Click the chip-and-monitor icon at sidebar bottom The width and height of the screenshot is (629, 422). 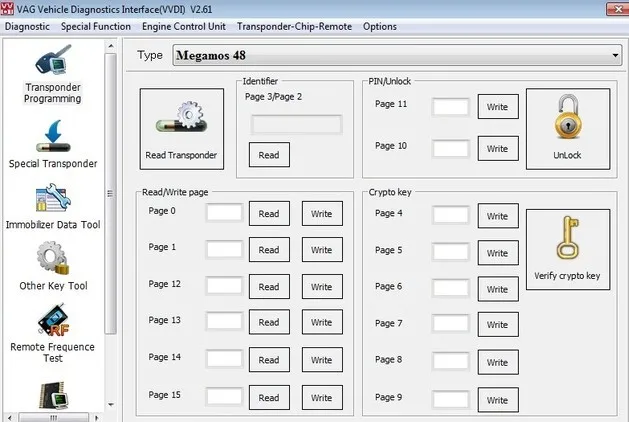click(54, 396)
